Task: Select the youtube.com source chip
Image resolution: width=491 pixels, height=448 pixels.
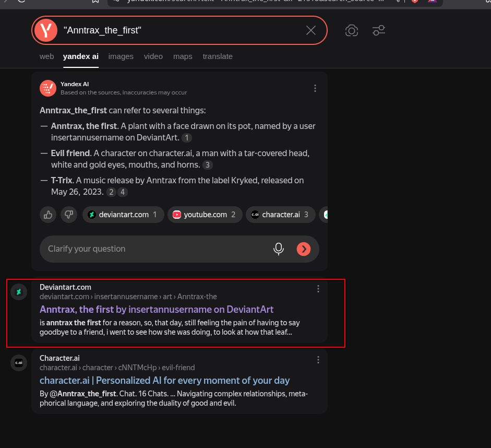Action: pyautogui.click(x=205, y=215)
